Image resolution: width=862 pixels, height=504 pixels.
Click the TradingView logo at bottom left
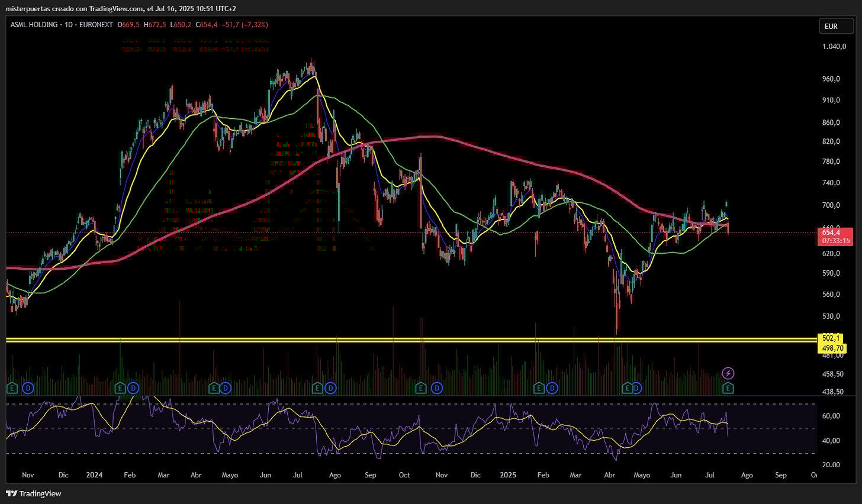pos(34,493)
